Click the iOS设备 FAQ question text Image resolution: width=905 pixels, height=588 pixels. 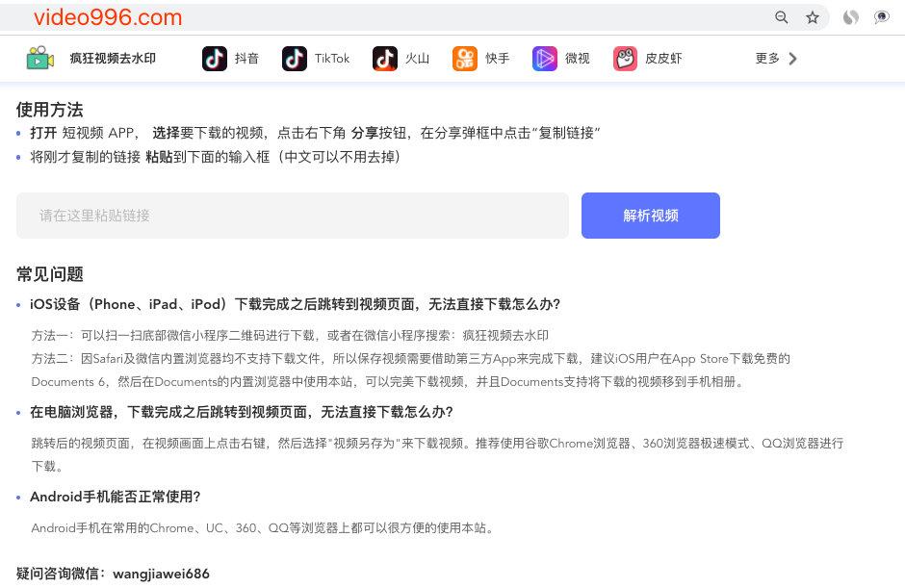tap(295, 304)
